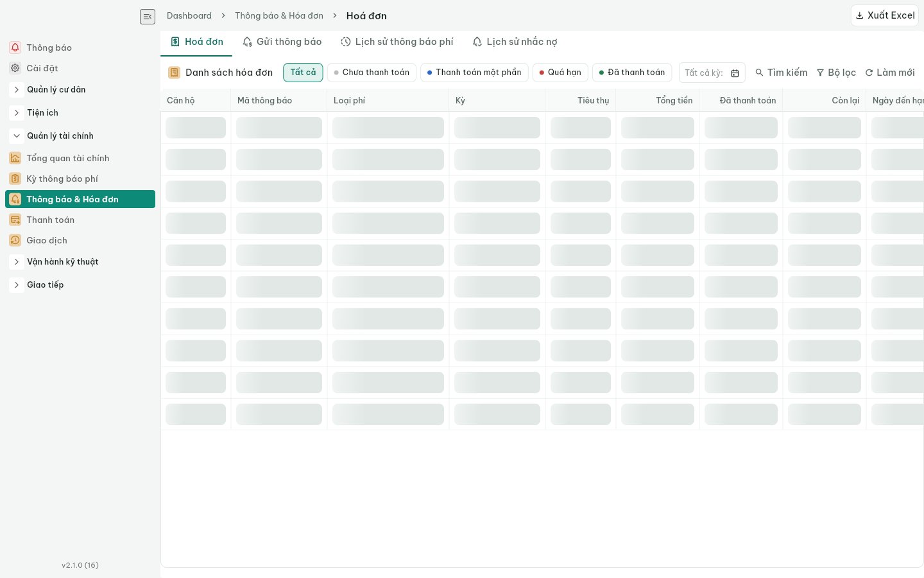The image size is (924, 578).
Task: Open Thông báo bell icon in sidebar
Action: 15,48
